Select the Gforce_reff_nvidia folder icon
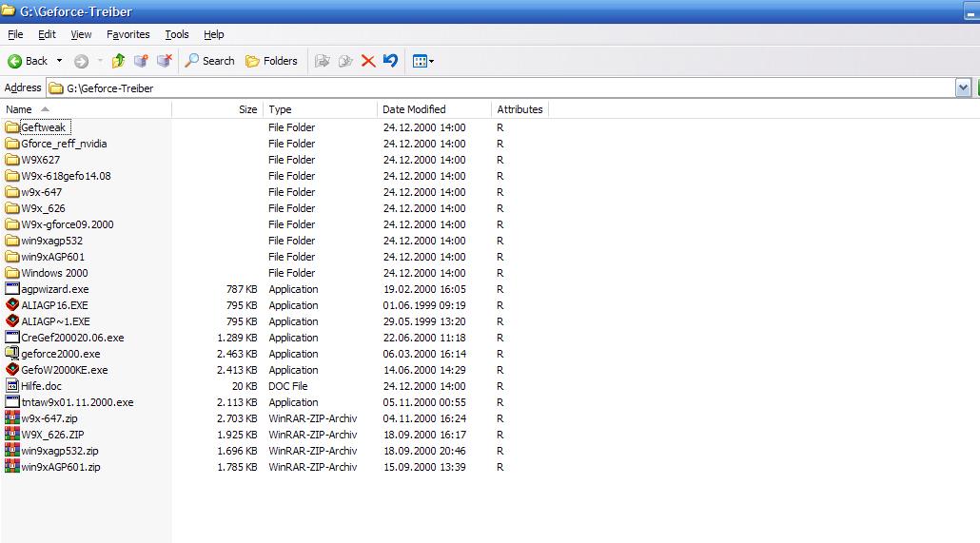 (11, 144)
